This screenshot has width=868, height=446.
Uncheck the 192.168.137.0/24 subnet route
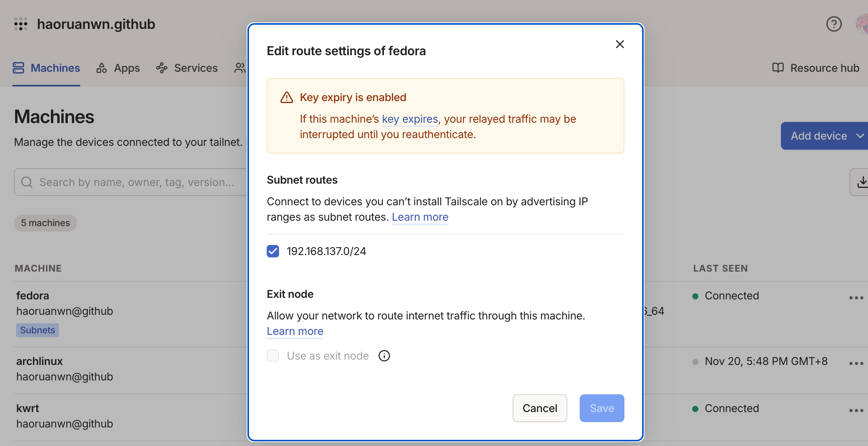point(273,251)
